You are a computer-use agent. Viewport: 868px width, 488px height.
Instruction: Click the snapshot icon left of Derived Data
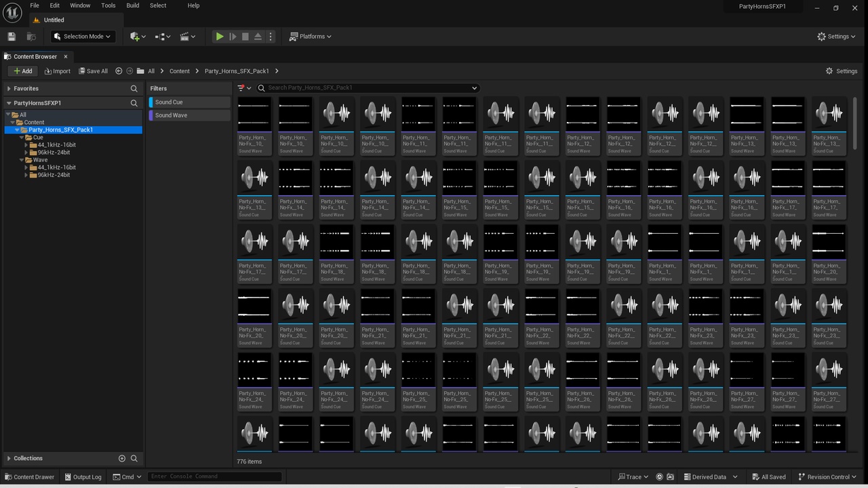coord(670,477)
